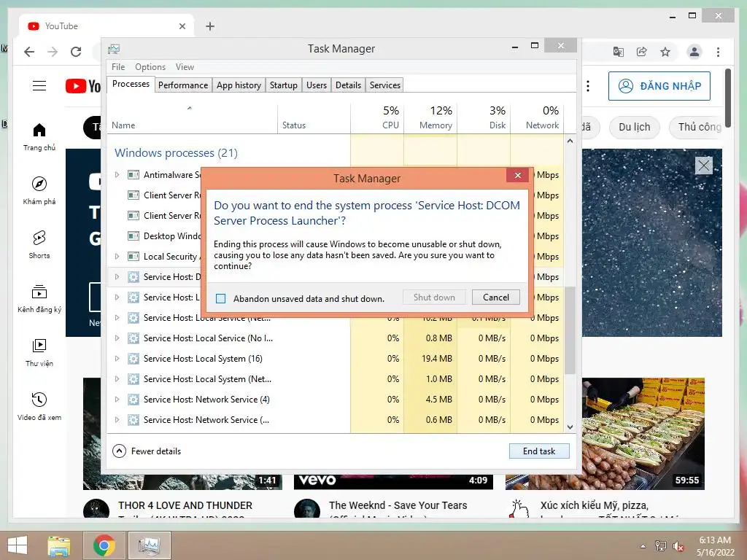Image resolution: width=747 pixels, height=560 pixels.
Task: Check Abandon unsaved data and shut down
Action: tap(220, 298)
